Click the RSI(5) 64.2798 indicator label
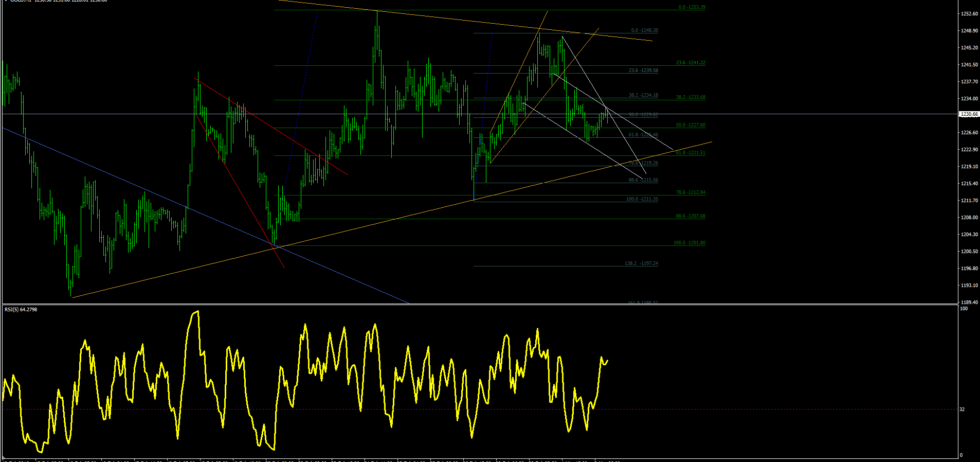 pyautogui.click(x=21, y=310)
